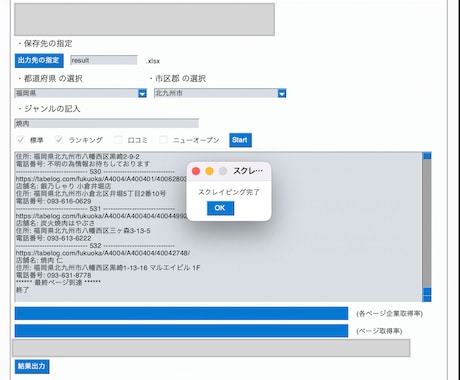The image size is (460, 380).
Task: Confirm the dialog with OK
Action: (220, 208)
